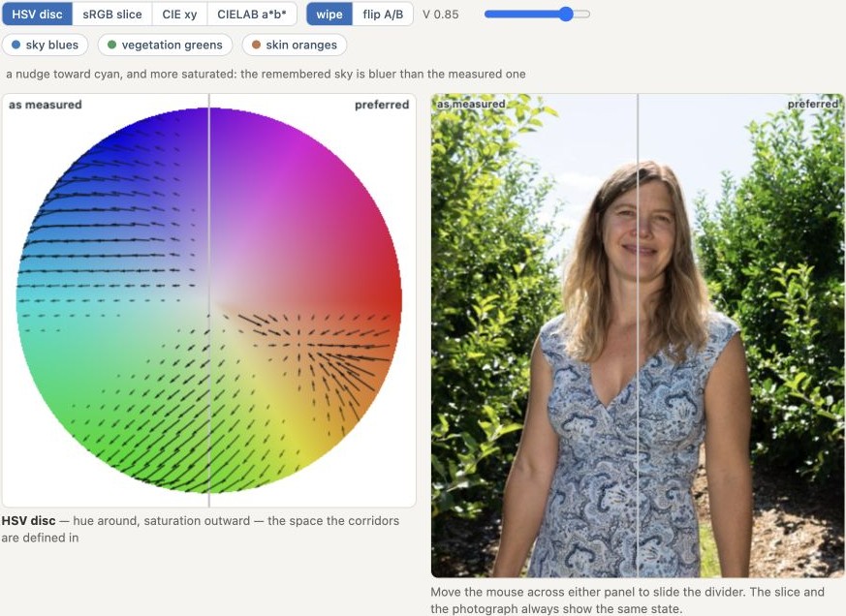The width and height of the screenshot is (846, 616).
Task: Enable wipe comparison mode
Action: [x=329, y=14]
